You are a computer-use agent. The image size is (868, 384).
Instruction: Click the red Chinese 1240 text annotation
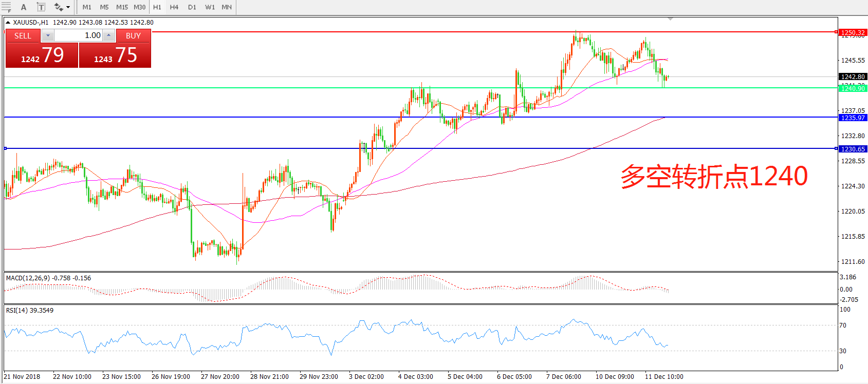(714, 176)
